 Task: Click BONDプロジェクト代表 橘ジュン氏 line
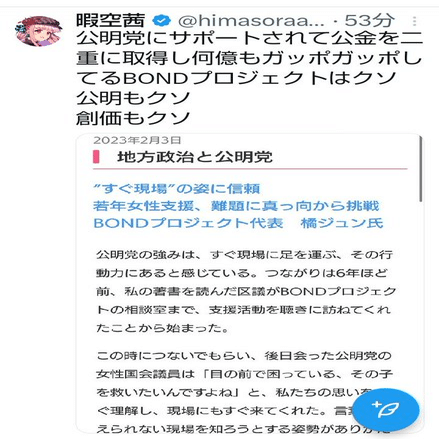click(239, 223)
